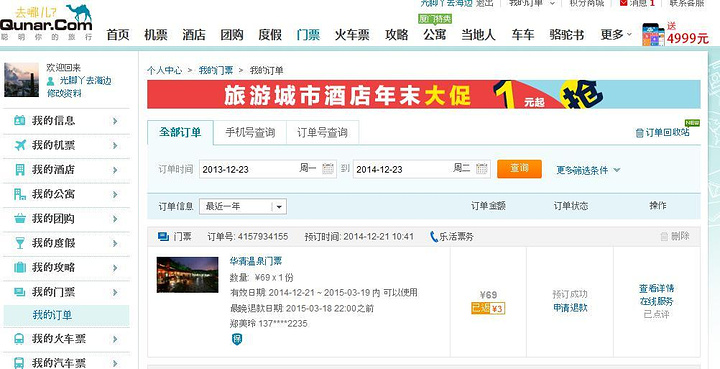
Task: Open 查看详情 for the order
Action: [x=657, y=289]
